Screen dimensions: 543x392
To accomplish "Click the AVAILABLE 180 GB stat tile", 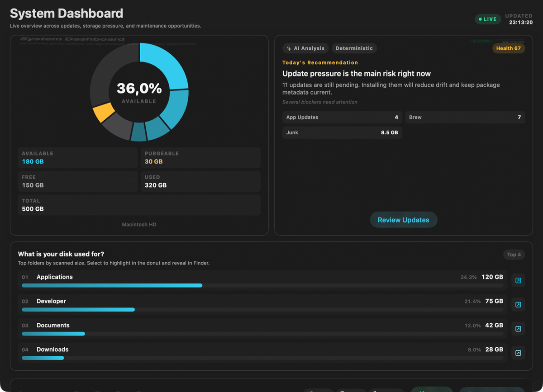I will (78, 158).
